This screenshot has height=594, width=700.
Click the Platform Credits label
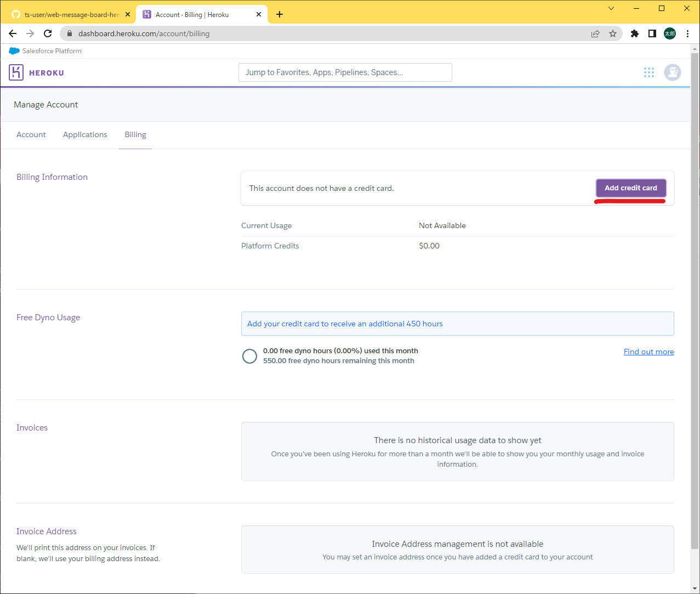(270, 246)
